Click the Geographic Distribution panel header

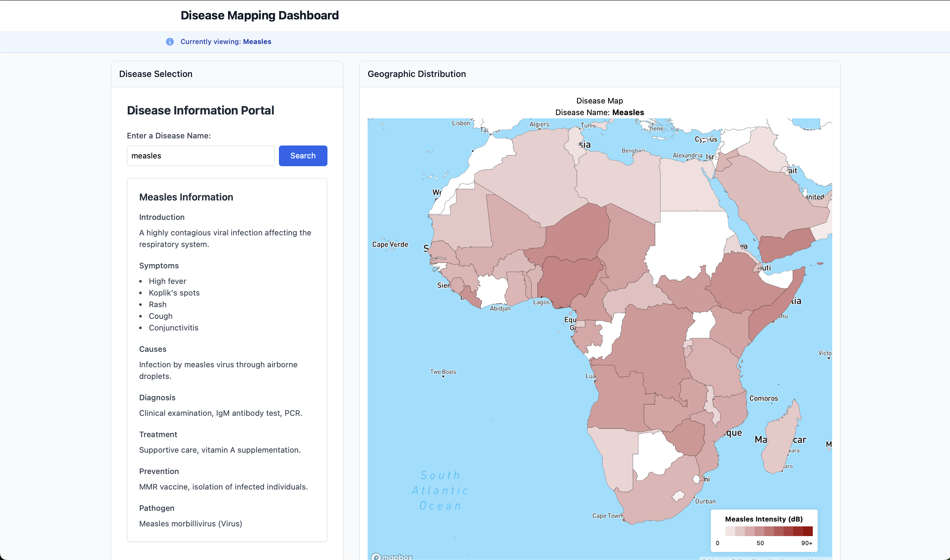pyautogui.click(x=416, y=74)
